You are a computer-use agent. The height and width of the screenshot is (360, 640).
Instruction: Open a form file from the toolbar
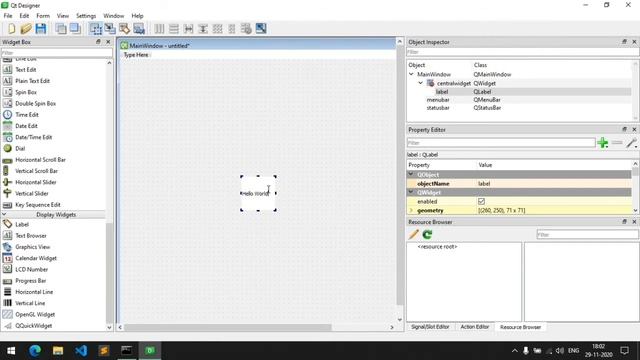point(26,29)
